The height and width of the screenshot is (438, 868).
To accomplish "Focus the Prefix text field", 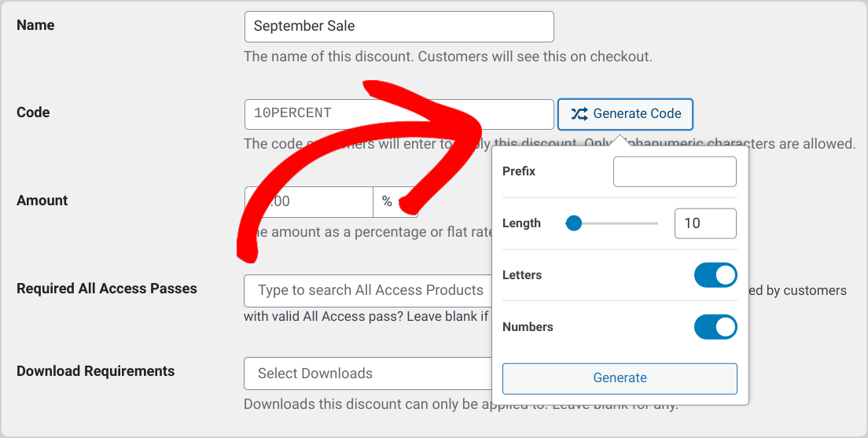I will [675, 171].
